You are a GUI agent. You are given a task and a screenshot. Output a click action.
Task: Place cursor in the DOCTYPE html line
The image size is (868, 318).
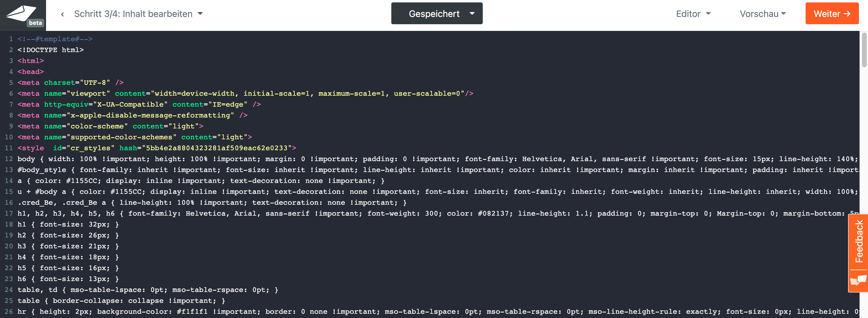pyautogui.click(x=51, y=50)
